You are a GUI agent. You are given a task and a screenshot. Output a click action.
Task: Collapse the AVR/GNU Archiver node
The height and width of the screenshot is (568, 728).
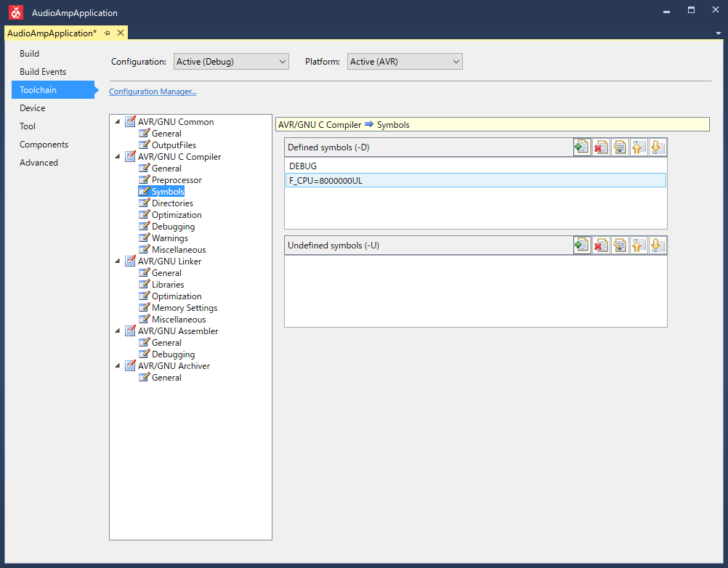click(118, 365)
